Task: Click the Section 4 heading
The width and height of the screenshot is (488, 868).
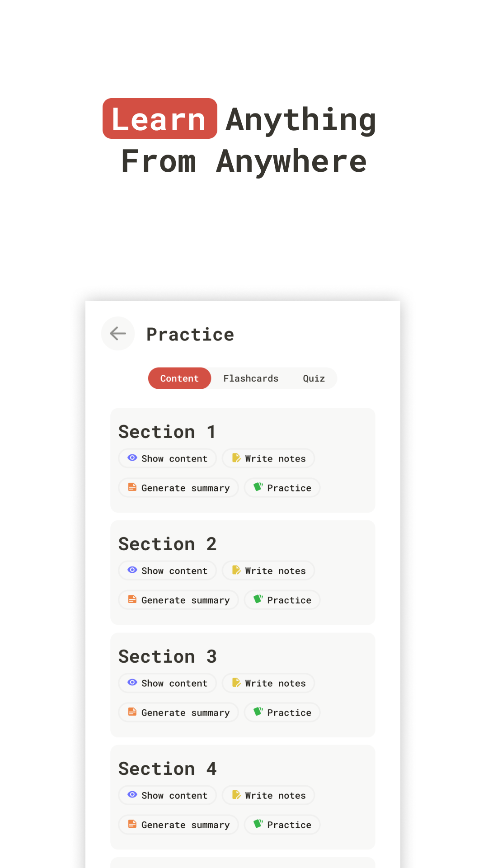Action: click(x=168, y=769)
